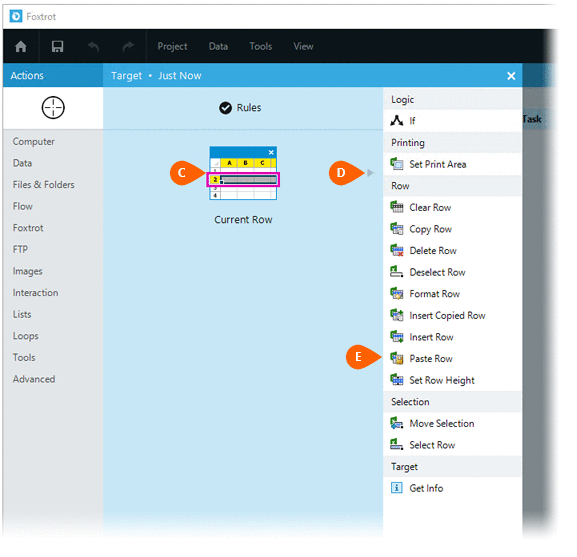
Task: Click the target crosshair selector icon
Action: click(53, 108)
